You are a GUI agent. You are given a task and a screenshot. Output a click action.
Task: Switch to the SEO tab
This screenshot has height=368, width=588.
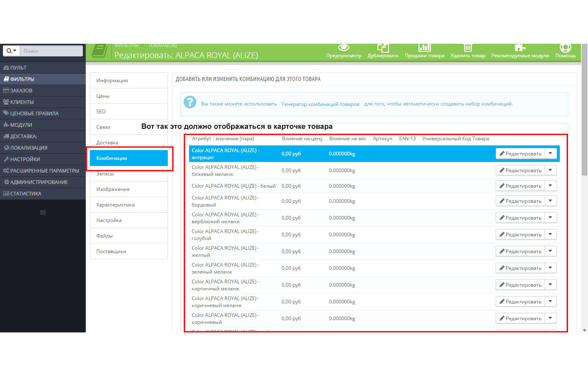click(129, 112)
